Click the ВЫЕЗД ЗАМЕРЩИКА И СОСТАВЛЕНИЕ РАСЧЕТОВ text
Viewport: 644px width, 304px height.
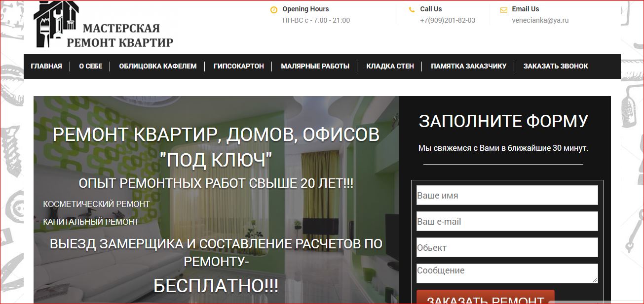[216, 252]
